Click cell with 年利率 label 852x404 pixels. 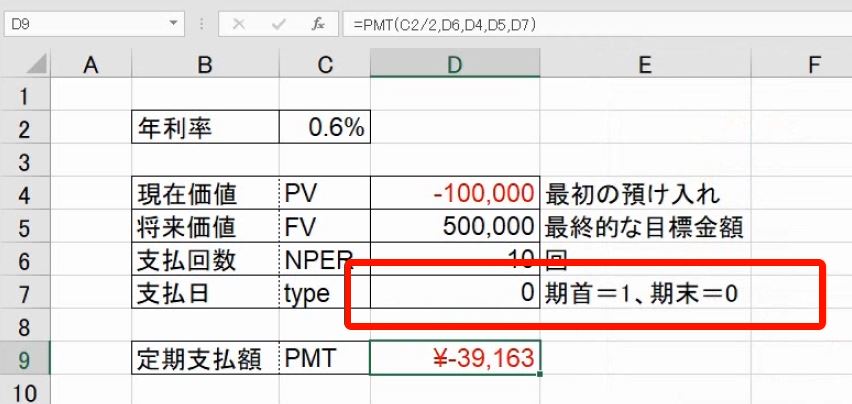coord(205,128)
